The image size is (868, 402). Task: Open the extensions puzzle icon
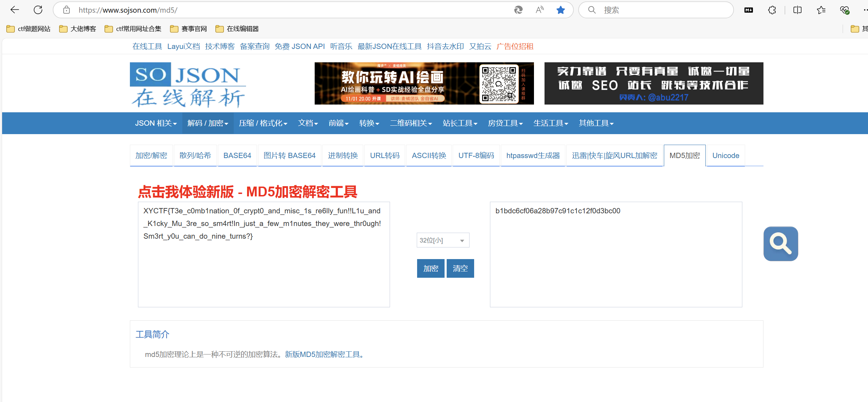[772, 10]
